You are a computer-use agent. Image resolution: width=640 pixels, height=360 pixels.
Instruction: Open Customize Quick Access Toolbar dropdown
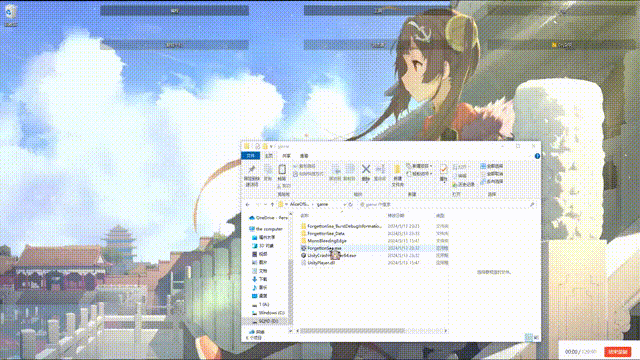pyautogui.click(x=271, y=146)
